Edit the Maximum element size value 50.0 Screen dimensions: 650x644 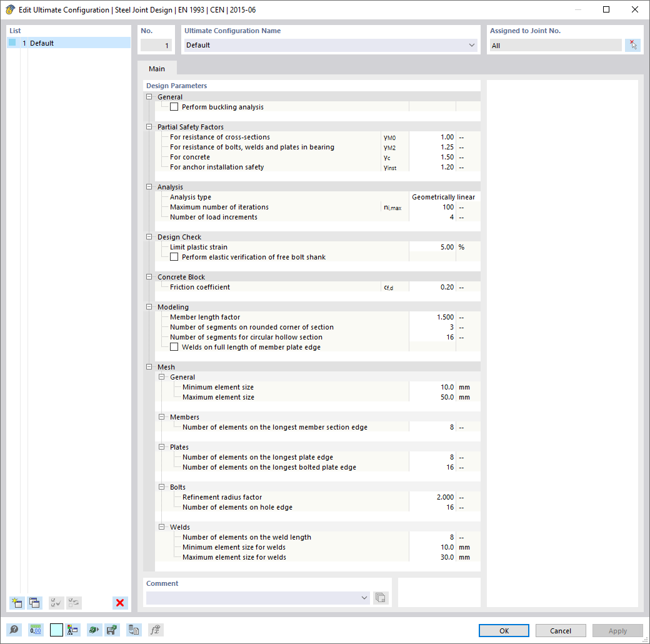(x=432, y=397)
